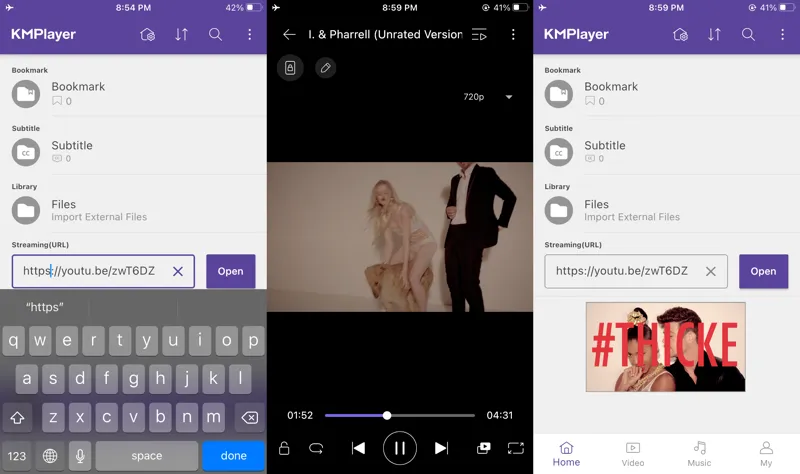Toggle fullscreen aspect ratio icon

tap(516, 448)
